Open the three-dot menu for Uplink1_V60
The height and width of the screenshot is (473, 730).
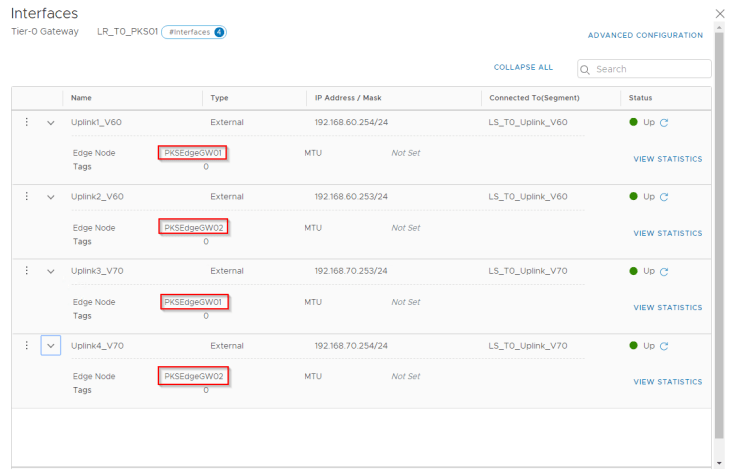pyautogui.click(x=27, y=122)
